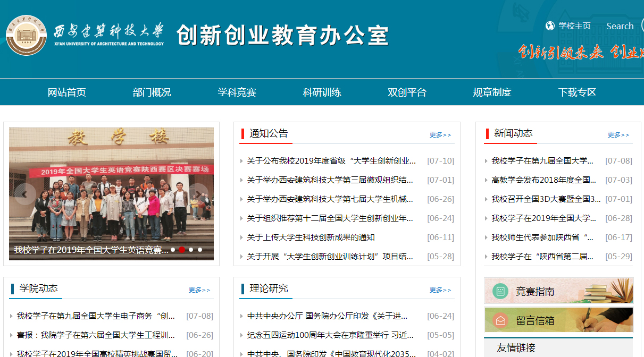This screenshot has height=357, width=644.
Task: Open the 学科竞赛 navigation menu
Action: click(237, 92)
